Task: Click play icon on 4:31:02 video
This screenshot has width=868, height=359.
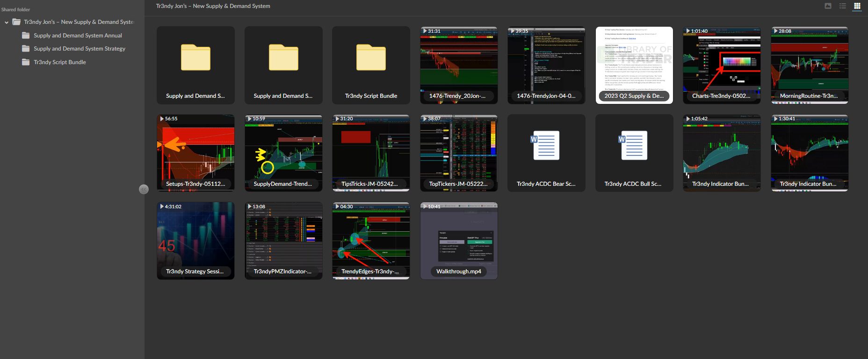Action: pyautogui.click(x=162, y=206)
